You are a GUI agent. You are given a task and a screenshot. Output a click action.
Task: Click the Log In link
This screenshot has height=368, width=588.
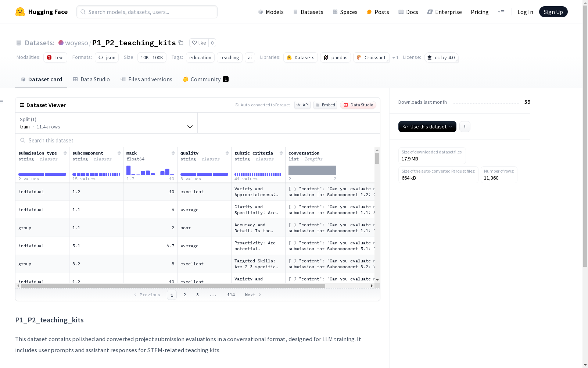point(525,12)
